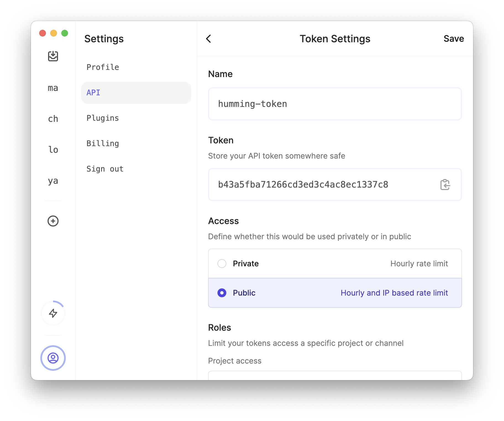Go back using the left chevron
This screenshot has width=504, height=421.
[209, 39]
